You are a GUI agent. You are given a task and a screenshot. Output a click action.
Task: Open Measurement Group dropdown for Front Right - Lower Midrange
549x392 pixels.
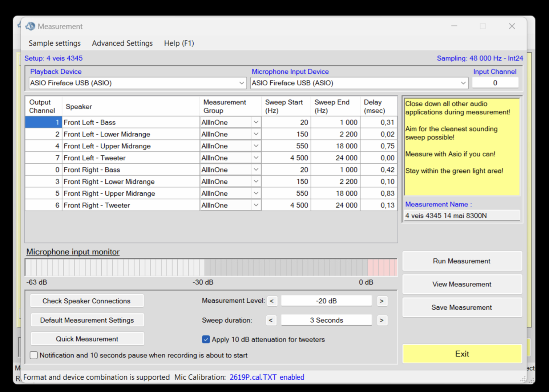256,181
